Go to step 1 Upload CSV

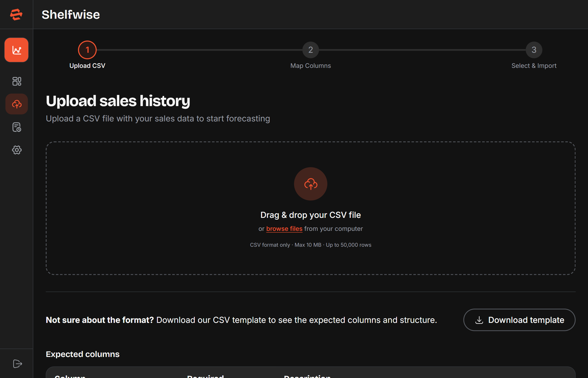pos(87,50)
